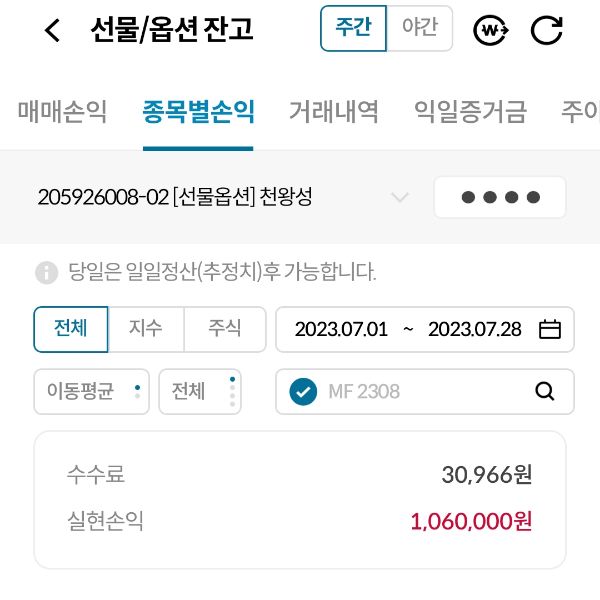Tap the won currency exchange icon

click(490, 30)
